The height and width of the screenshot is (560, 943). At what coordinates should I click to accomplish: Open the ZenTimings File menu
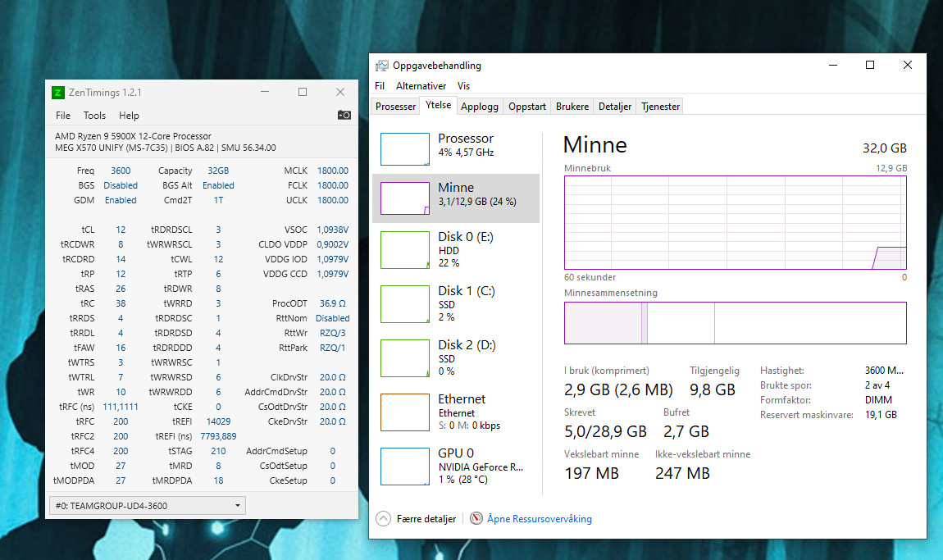[63, 116]
